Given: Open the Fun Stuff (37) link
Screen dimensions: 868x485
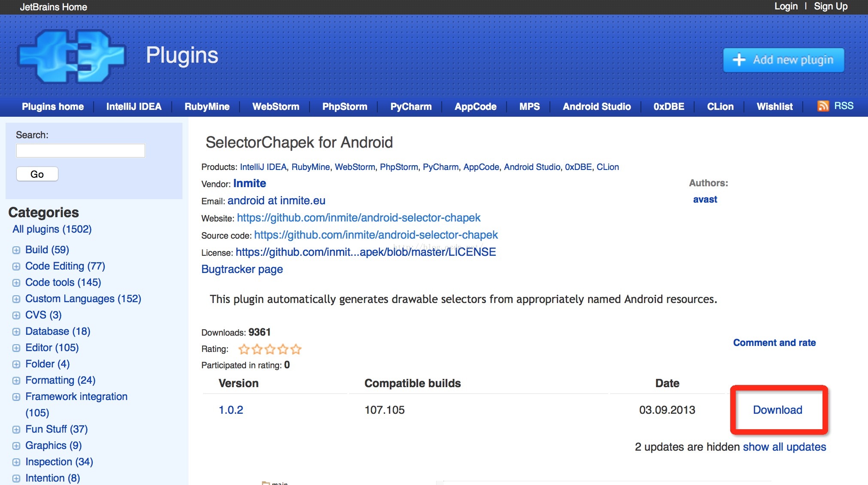Looking at the screenshot, I should point(57,429).
